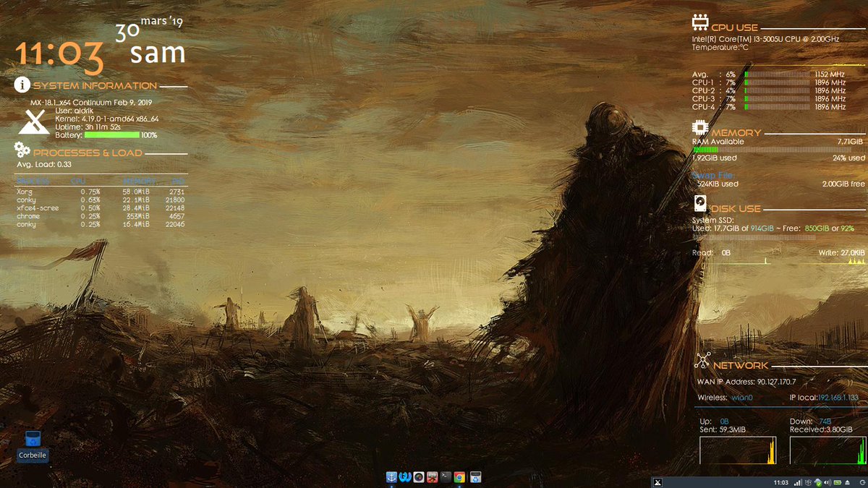Open the terminal emulator from the dock
The width and height of the screenshot is (868, 488).
coord(446,478)
